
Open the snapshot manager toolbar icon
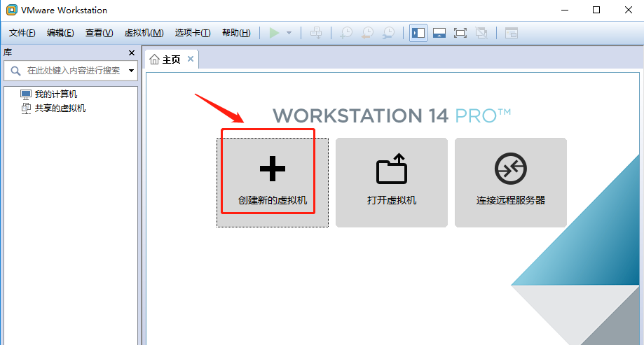[x=388, y=33]
